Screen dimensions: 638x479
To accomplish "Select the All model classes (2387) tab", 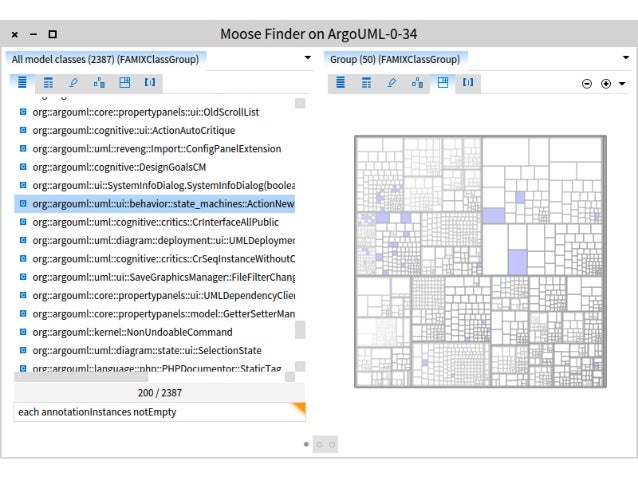I will (x=105, y=59).
